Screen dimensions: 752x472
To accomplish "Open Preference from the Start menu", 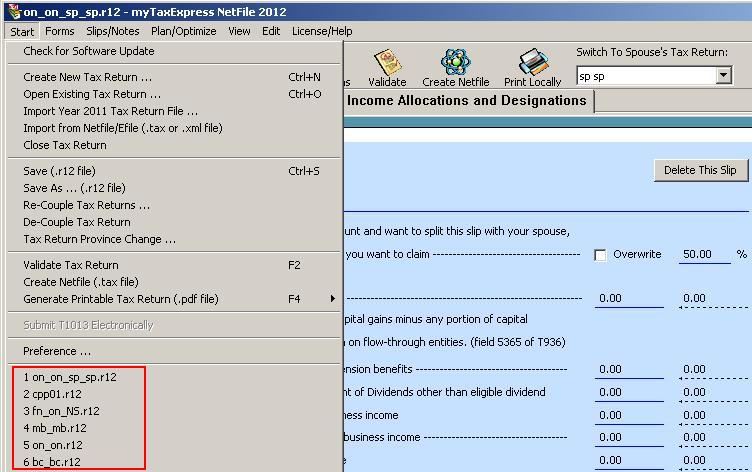I will [x=174, y=351].
